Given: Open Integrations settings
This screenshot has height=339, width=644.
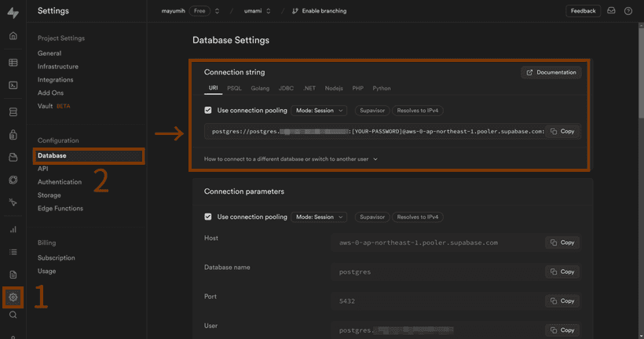Looking at the screenshot, I should [x=56, y=79].
